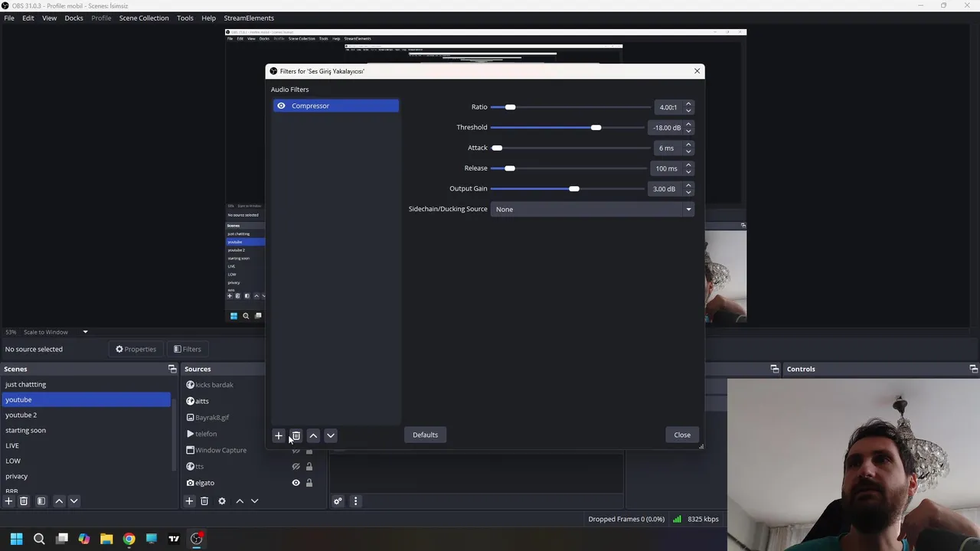This screenshot has height=551, width=980.
Task: Open the Sidechain/Ducking Source dropdown
Action: click(592, 209)
